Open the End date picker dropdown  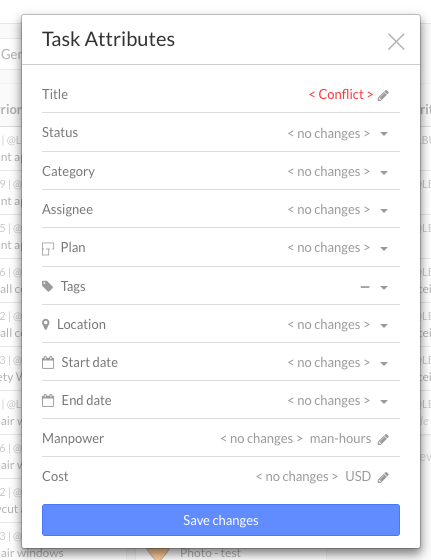pos(384,401)
